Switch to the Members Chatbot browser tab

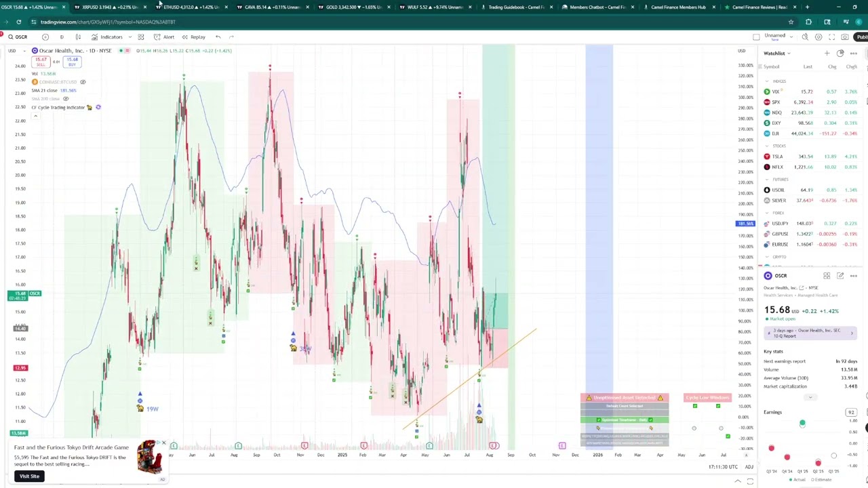[599, 7]
